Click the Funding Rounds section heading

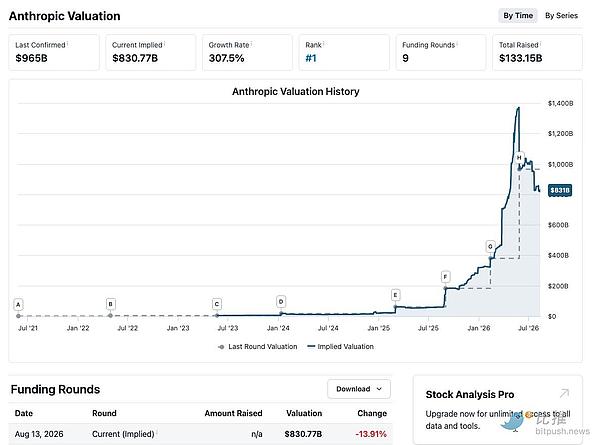click(55, 389)
